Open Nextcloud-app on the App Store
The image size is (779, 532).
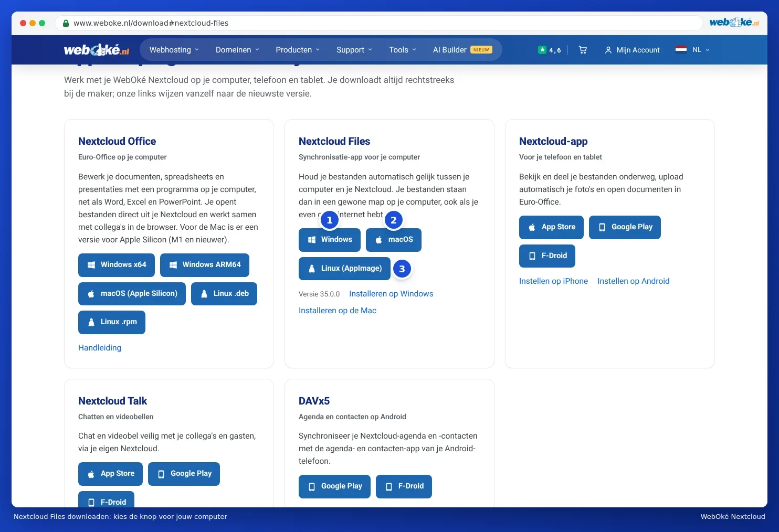pos(551,227)
